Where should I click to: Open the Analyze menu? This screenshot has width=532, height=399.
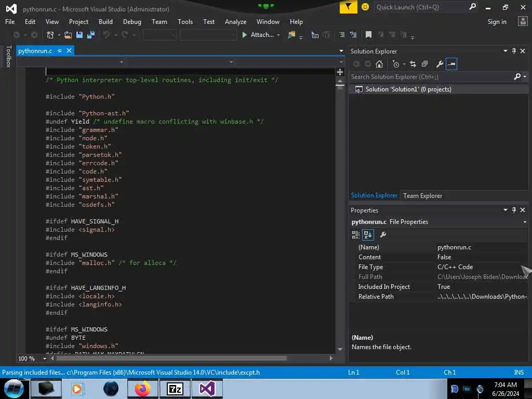tap(235, 22)
